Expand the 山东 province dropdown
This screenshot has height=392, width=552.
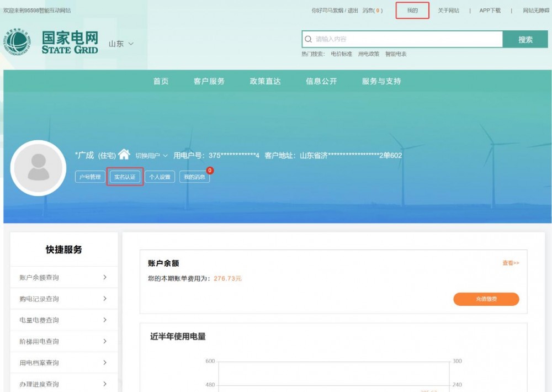121,44
